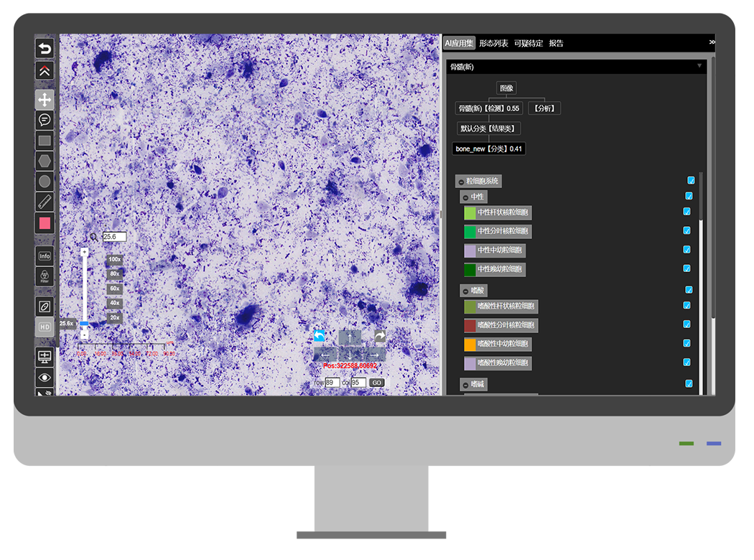Open the 报告 tab

(556, 43)
